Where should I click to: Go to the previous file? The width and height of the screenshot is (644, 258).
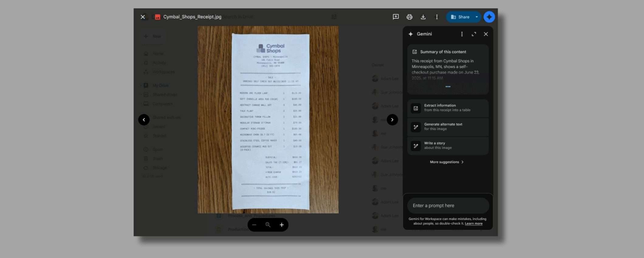tap(144, 120)
